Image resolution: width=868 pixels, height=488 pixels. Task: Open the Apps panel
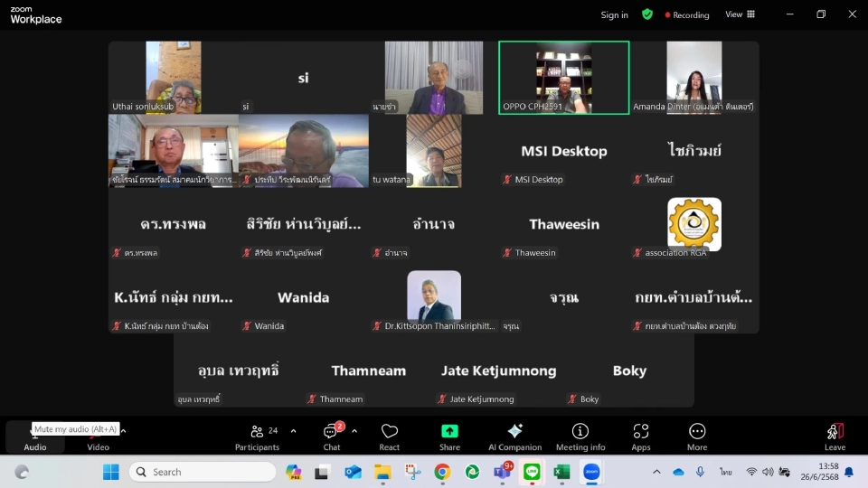pyautogui.click(x=641, y=436)
